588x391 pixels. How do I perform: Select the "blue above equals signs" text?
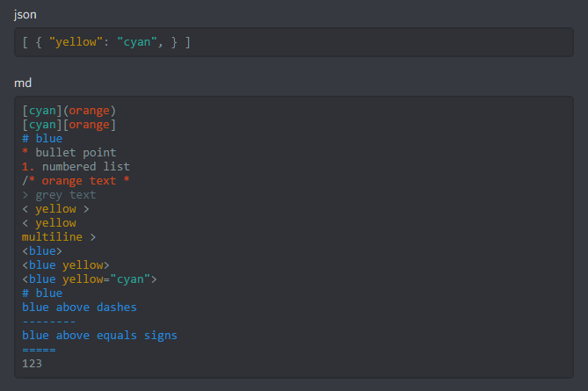(99, 335)
